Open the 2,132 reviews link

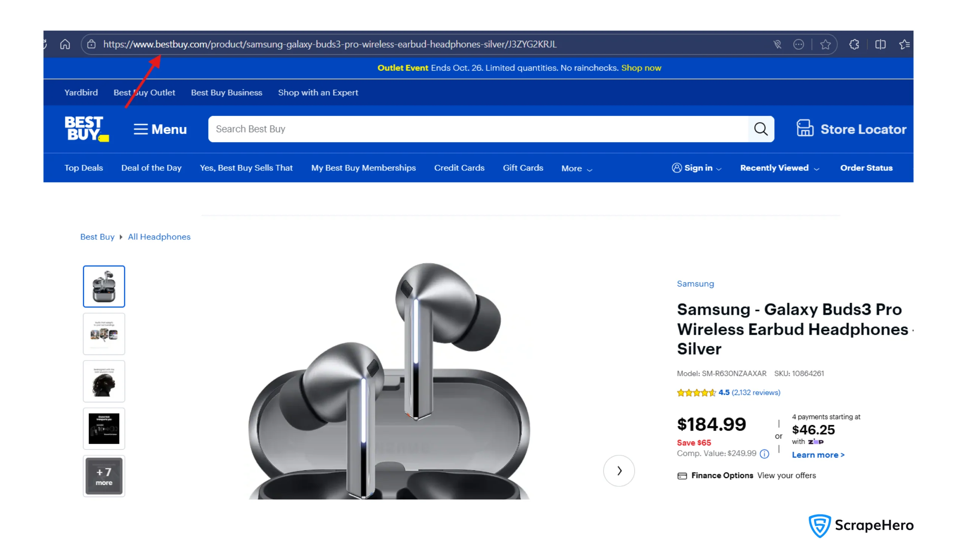756,393
